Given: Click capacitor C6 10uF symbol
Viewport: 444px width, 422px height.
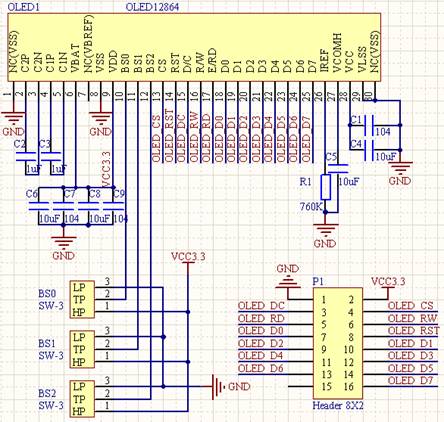Looking at the screenshot, I should (x=39, y=206).
